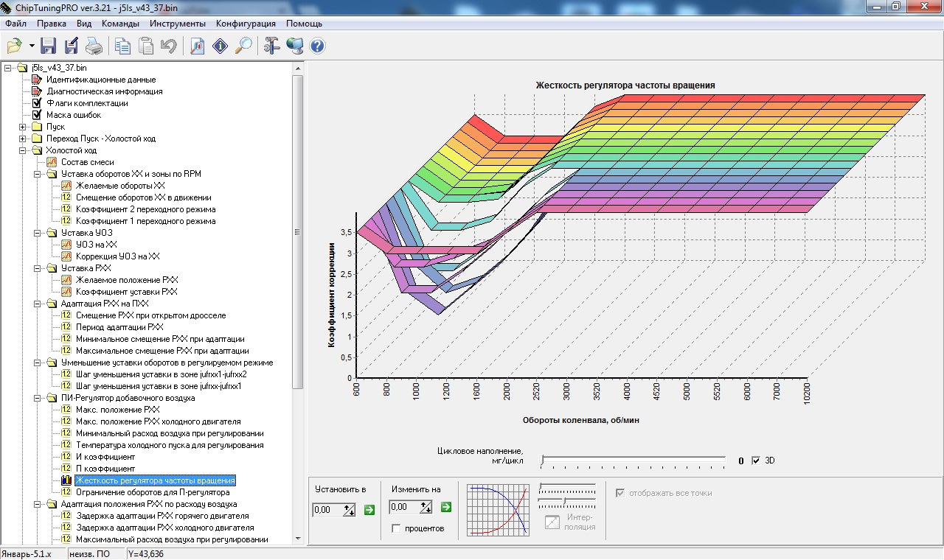Open the Помощь menu
Screen dimensions: 944x560
click(x=304, y=24)
